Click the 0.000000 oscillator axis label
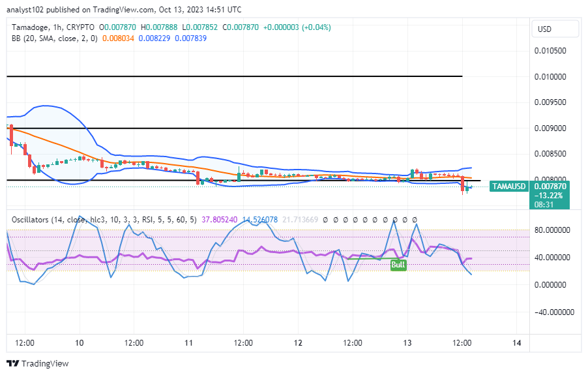588x375 pixels. 550,284
